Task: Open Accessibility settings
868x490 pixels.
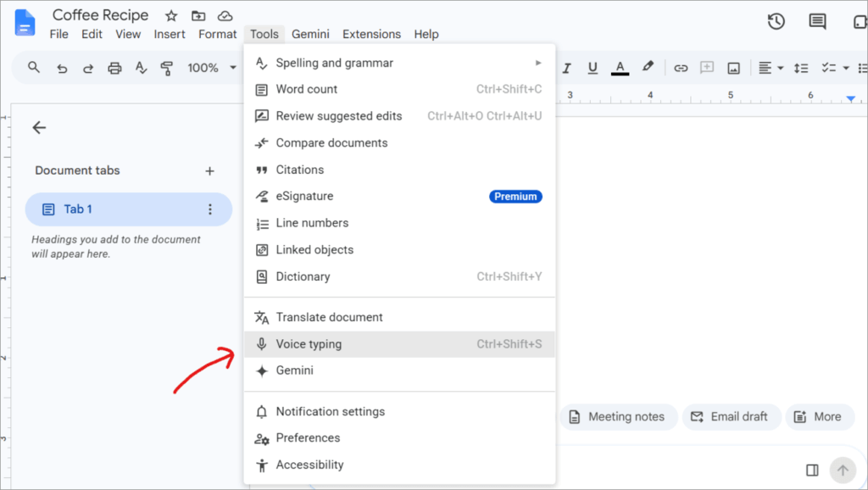Action: click(399, 465)
